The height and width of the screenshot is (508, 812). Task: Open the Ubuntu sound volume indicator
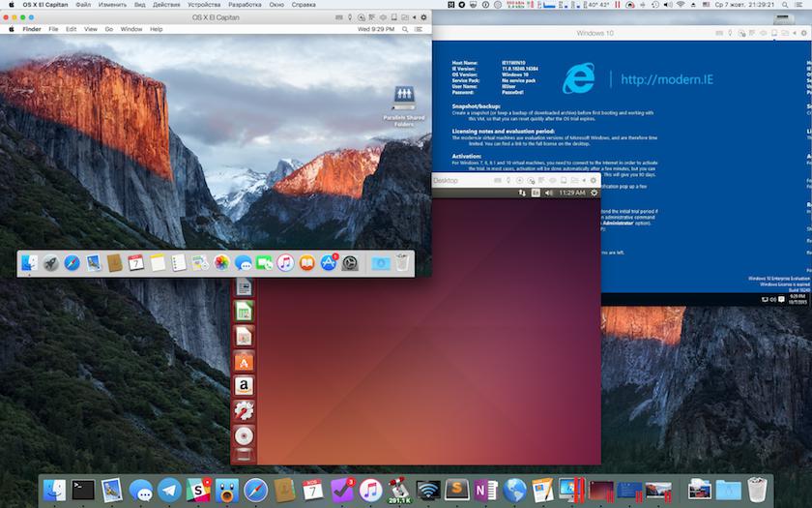549,193
